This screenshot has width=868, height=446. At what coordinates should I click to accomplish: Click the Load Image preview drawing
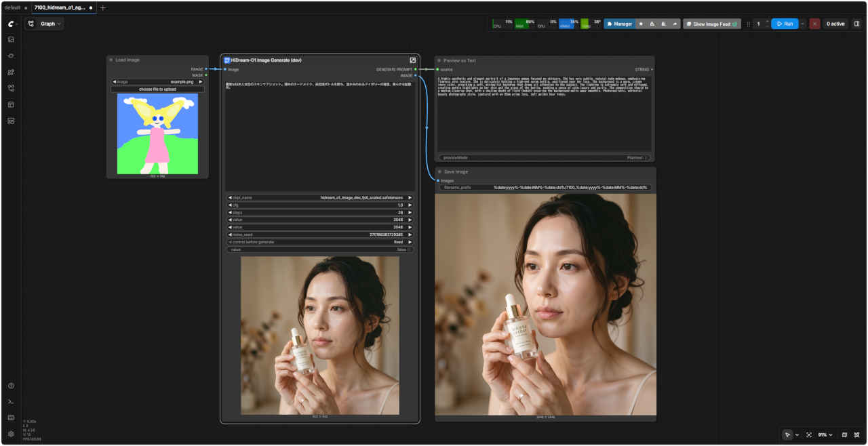click(157, 134)
